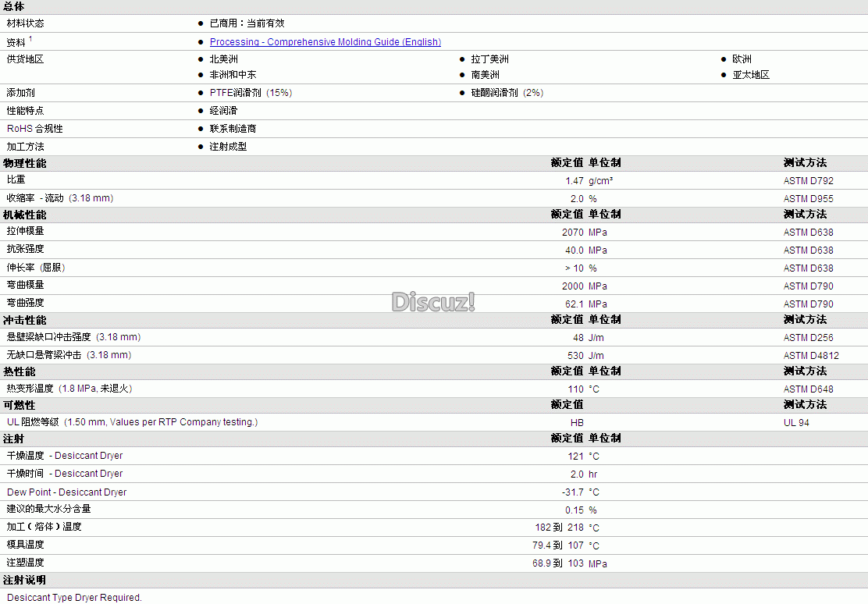Click the 悬壁梁缺口冲击强度 row label

(73, 337)
